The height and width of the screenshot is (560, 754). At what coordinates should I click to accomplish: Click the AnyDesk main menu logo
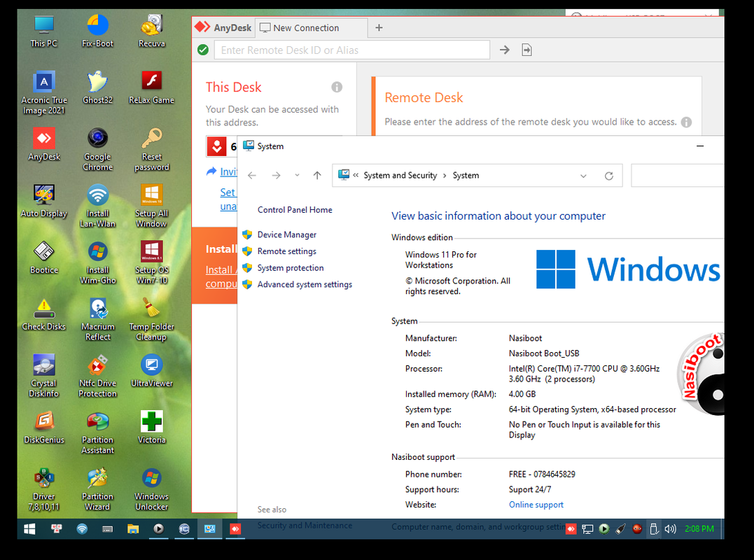(223, 28)
